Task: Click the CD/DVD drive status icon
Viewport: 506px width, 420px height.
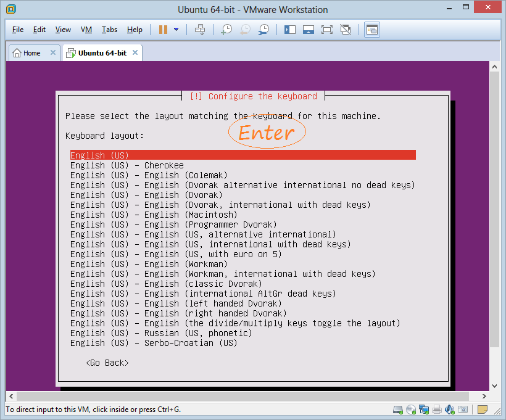Action: click(411, 410)
